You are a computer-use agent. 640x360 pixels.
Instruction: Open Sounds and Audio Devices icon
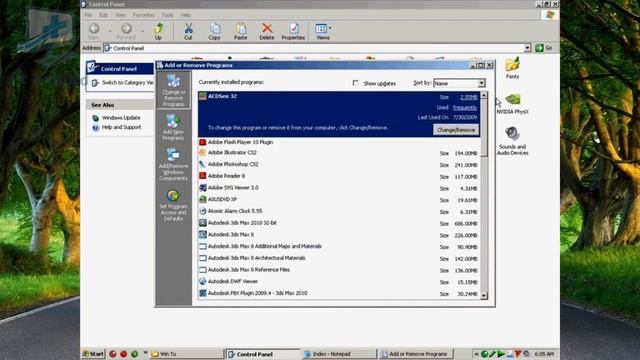[513, 141]
